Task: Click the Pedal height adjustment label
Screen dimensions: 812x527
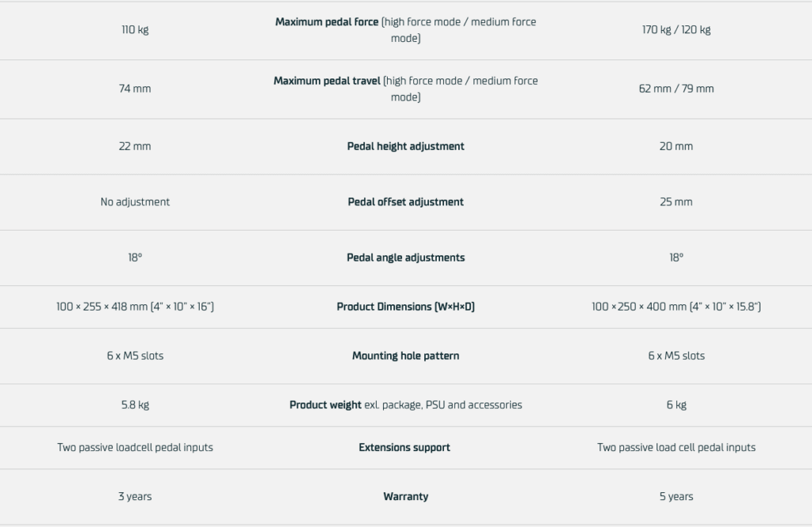Action: tap(405, 147)
